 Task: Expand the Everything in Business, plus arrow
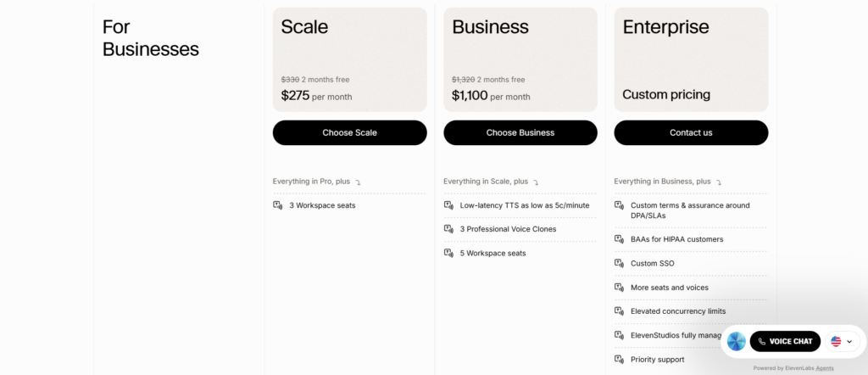719,182
